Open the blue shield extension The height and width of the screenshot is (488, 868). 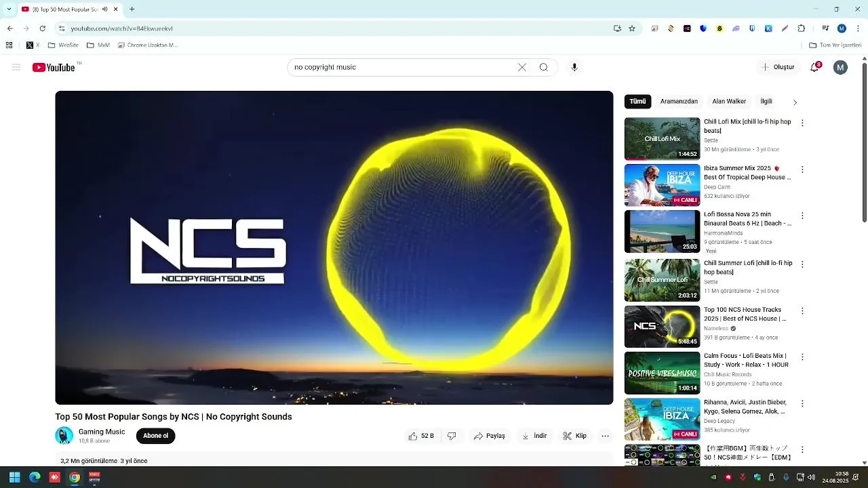point(703,28)
